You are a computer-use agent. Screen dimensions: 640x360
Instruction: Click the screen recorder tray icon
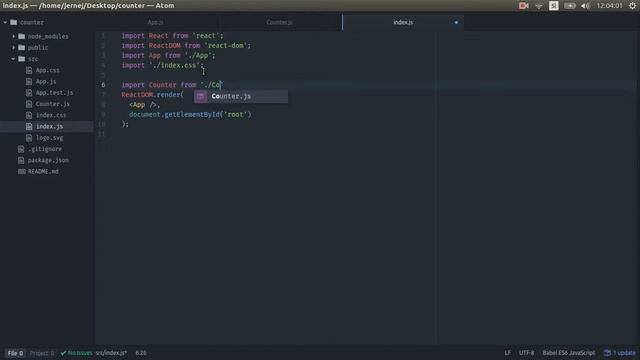click(x=523, y=6)
